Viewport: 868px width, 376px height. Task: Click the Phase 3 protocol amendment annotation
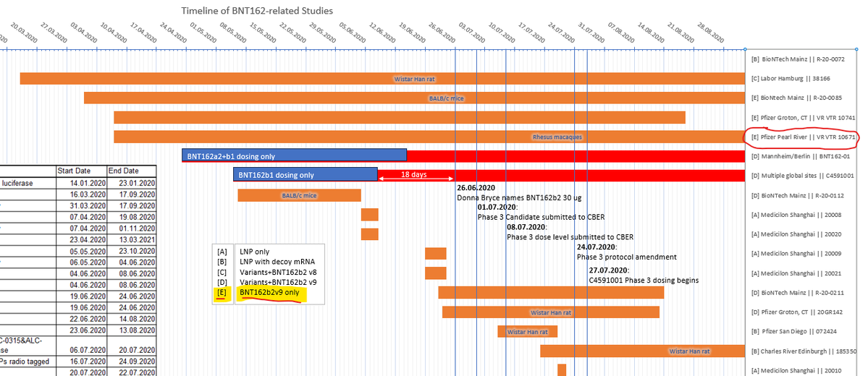(626, 257)
